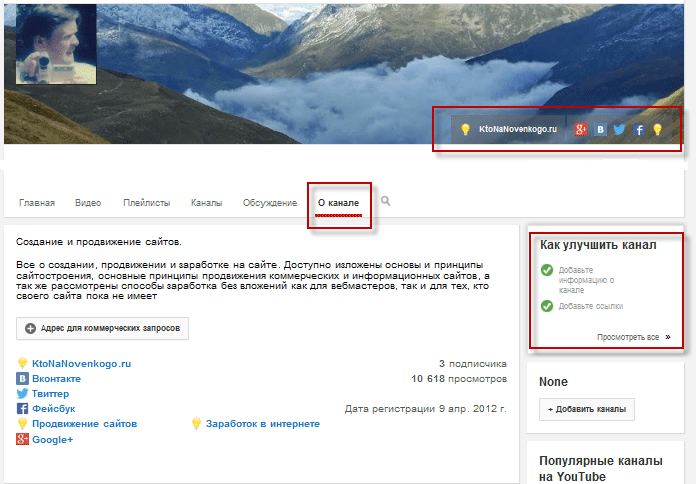Click the Google+ icon beside the Google+ link
Image resolution: width=696 pixels, height=484 pixels.
[x=22, y=439]
